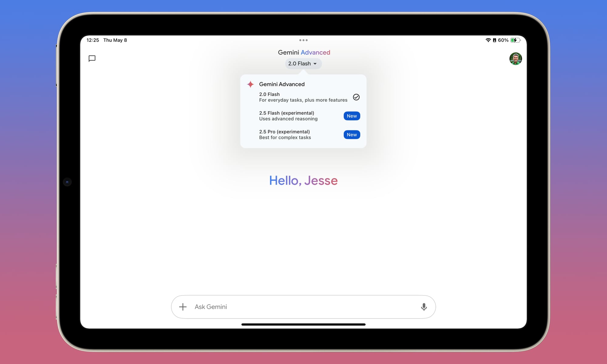Tap the date in the status bar
This screenshot has width=607, height=364.
(115, 40)
